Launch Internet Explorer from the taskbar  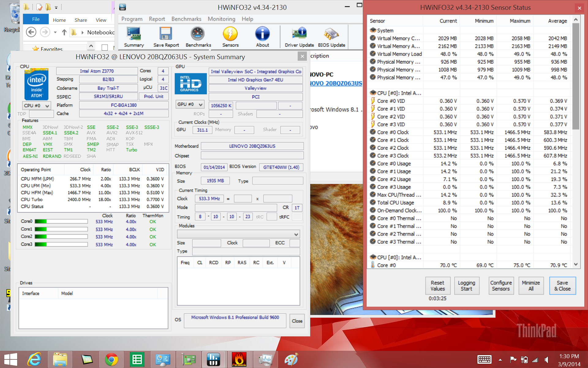[x=34, y=359]
